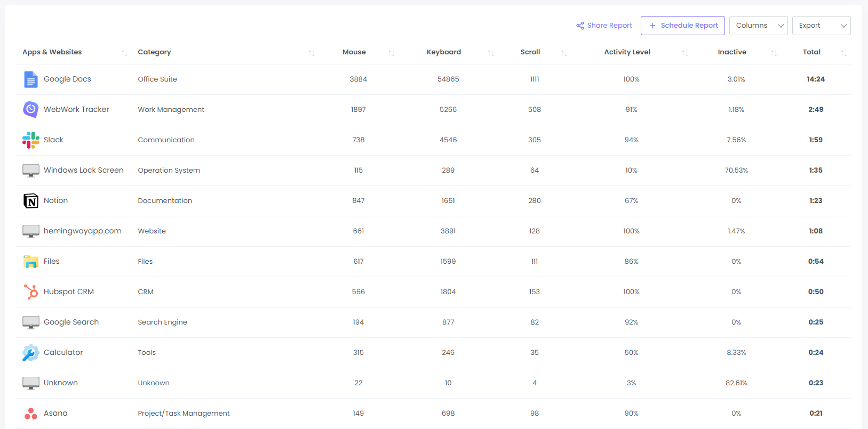This screenshot has height=429, width=868.
Task: Expand the Export dropdown menu
Action: pos(821,26)
